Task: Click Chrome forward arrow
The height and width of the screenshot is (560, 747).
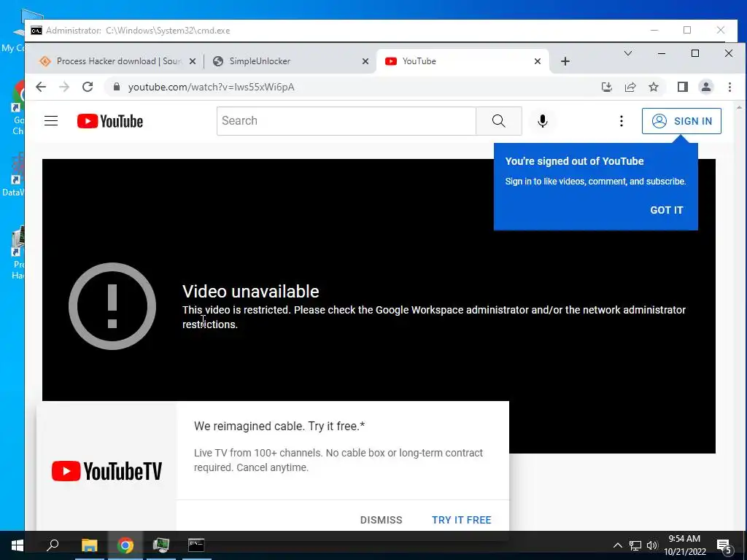Action: coord(64,87)
